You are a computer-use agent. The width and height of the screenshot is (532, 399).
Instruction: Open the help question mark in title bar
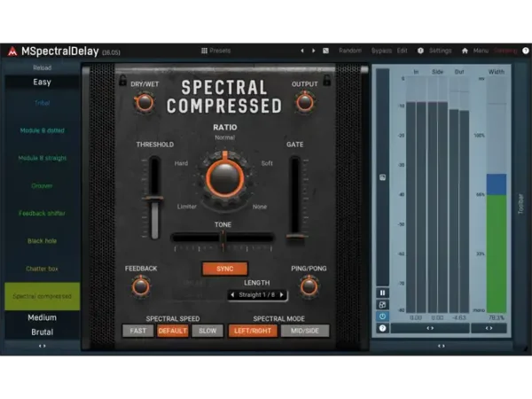(526, 51)
